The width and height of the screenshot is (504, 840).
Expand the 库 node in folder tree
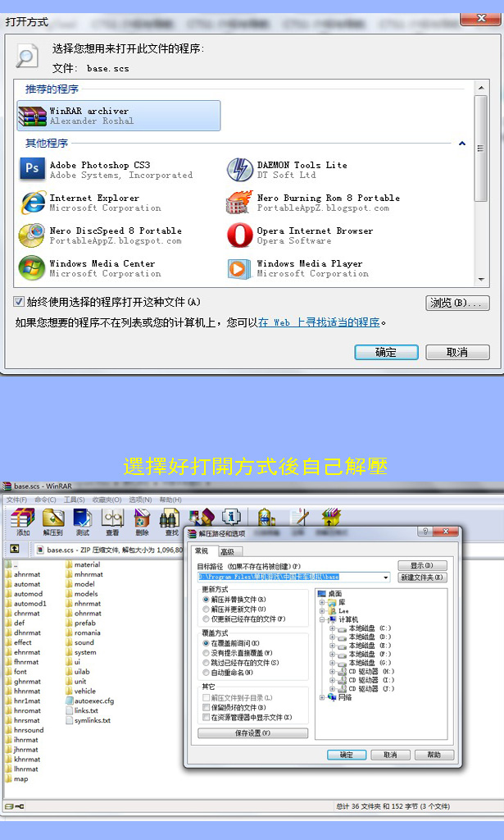pos(322,603)
